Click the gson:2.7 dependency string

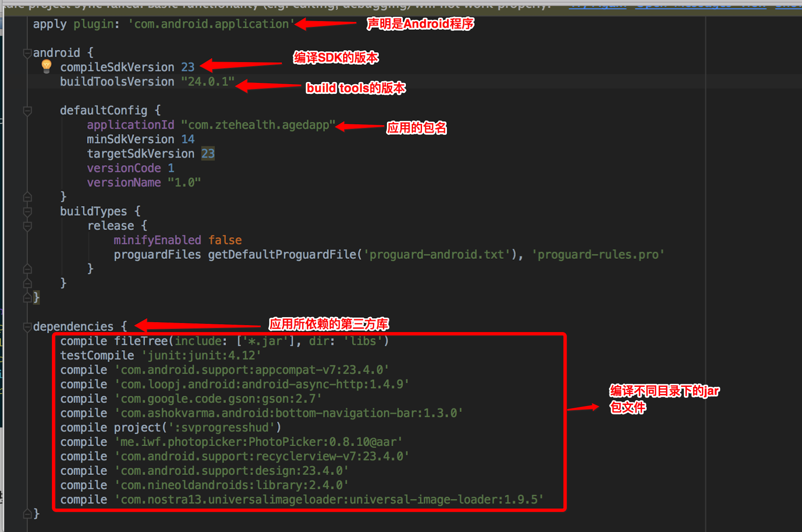[218, 399]
